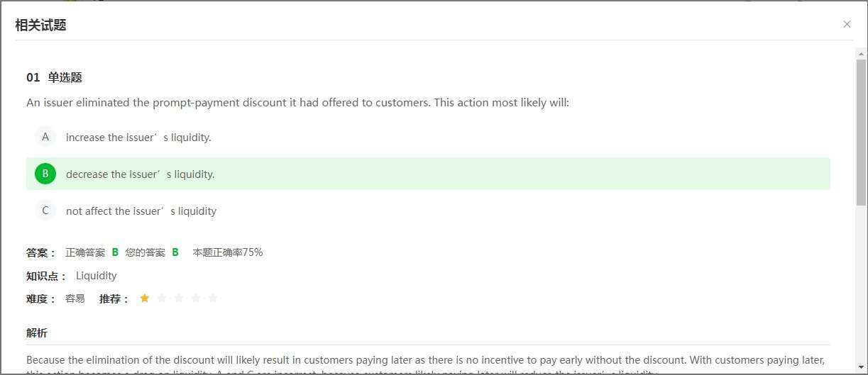Click "increase the issuer's liquidity" answer text
Viewport: 868px width, 375px height.
coord(138,138)
